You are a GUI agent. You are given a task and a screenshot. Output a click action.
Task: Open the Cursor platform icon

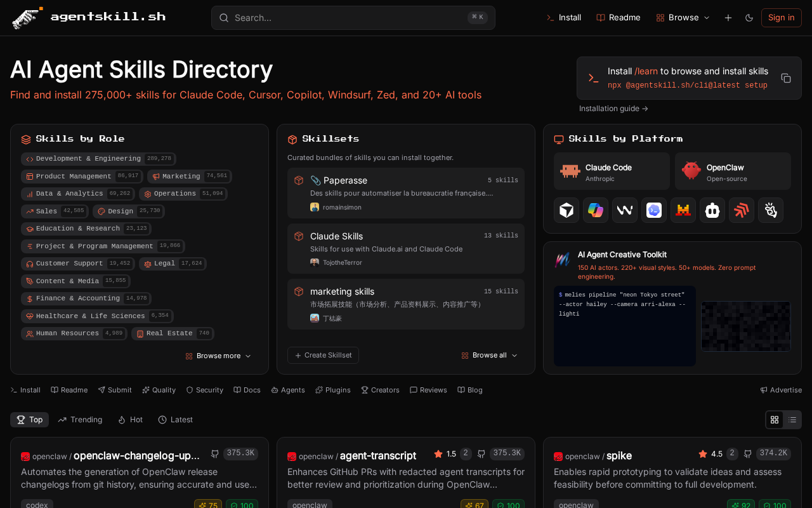coord(566,210)
